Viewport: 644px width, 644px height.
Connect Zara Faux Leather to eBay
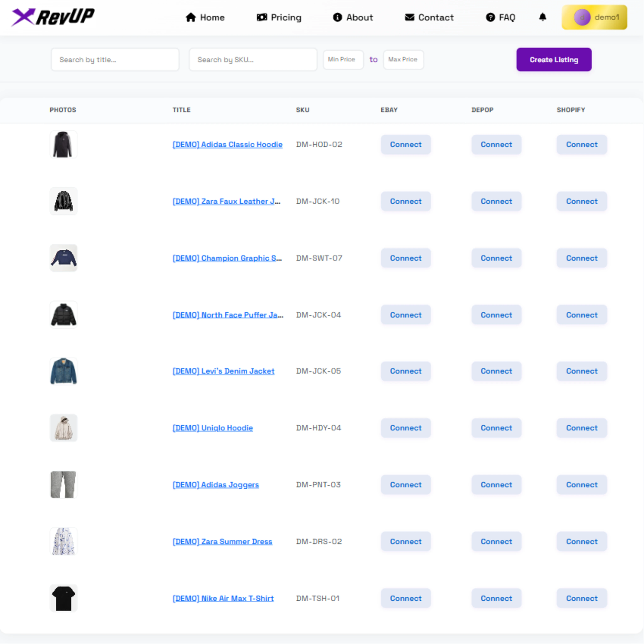406,201
